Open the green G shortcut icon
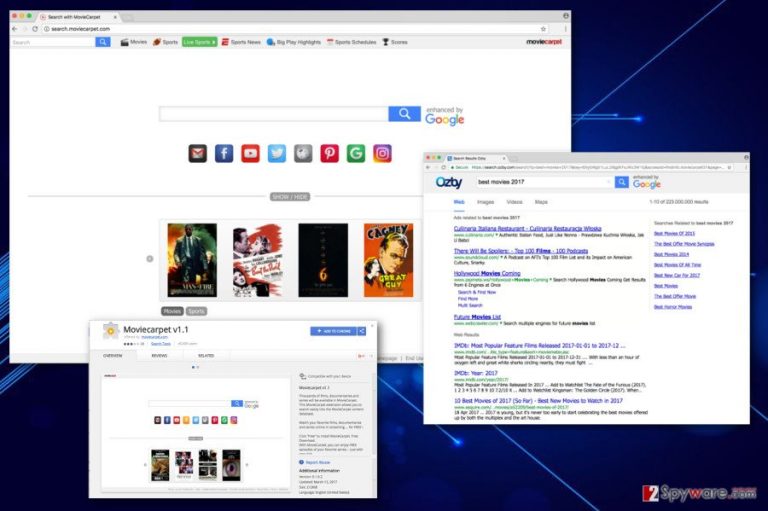Viewport: 768px width, 511px height. point(356,153)
